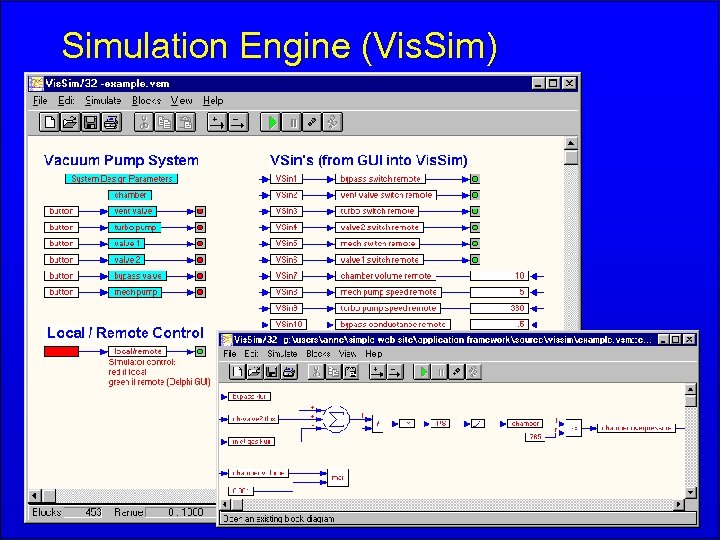
Task: Click Cut scissors icon in front window toolbar
Action: (316, 371)
